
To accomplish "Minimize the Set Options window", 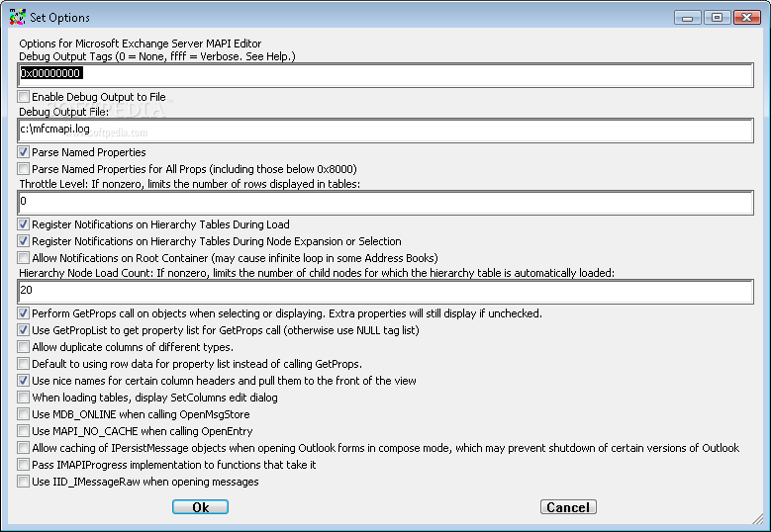I will coord(688,17).
